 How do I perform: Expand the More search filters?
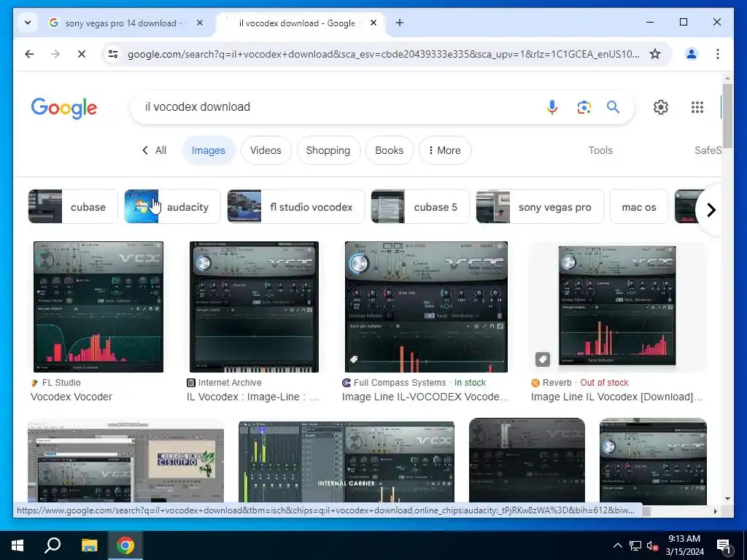coord(445,150)
